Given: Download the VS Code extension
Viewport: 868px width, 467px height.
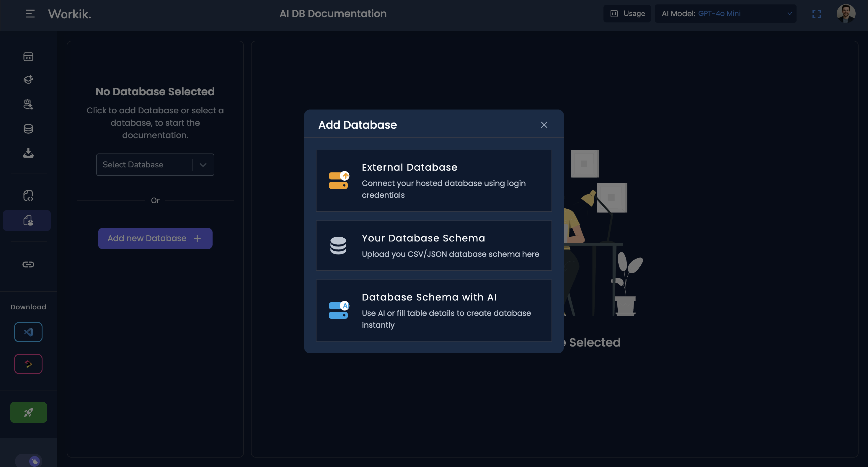Looking at the screenshot, I should [x=28, y=332].
